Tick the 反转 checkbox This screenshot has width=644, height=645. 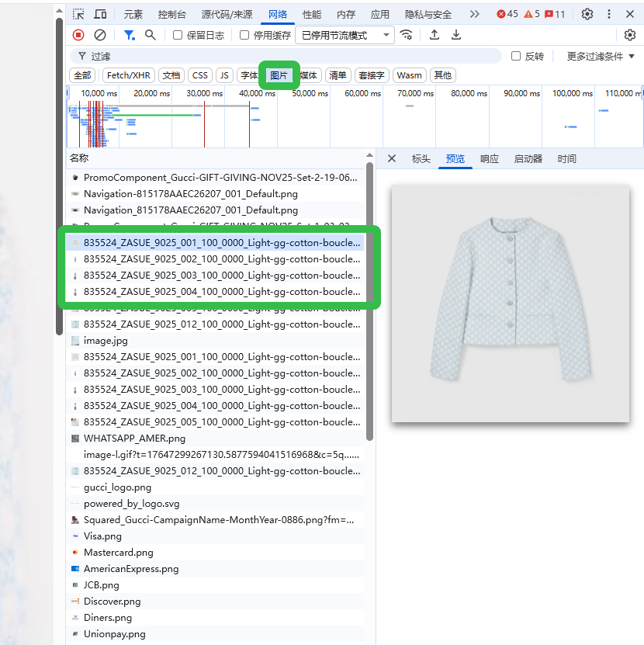516,56
